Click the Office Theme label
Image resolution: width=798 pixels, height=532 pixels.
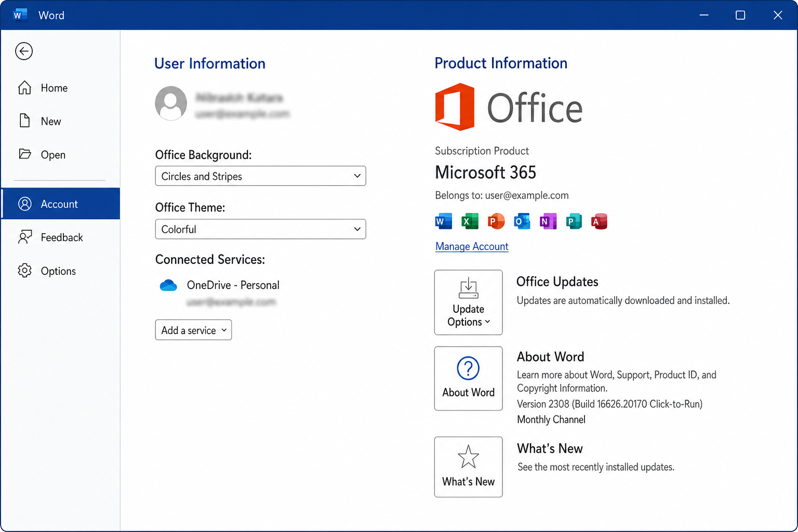pyautogui.click(x=190, y=207)
